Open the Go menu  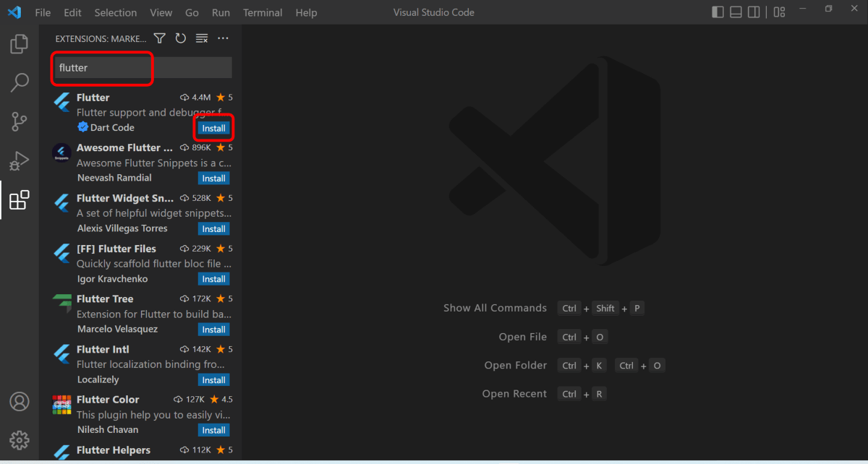tap(192, 12)
